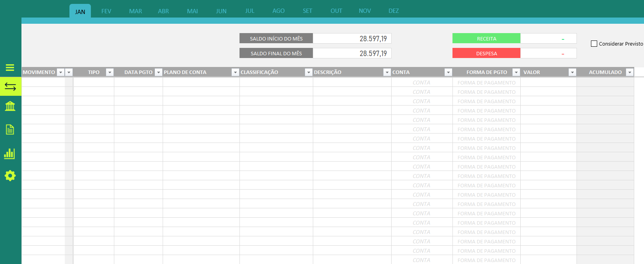Open the bank building icon
This screenshot has height=264, width=644.
coord(10,106)
